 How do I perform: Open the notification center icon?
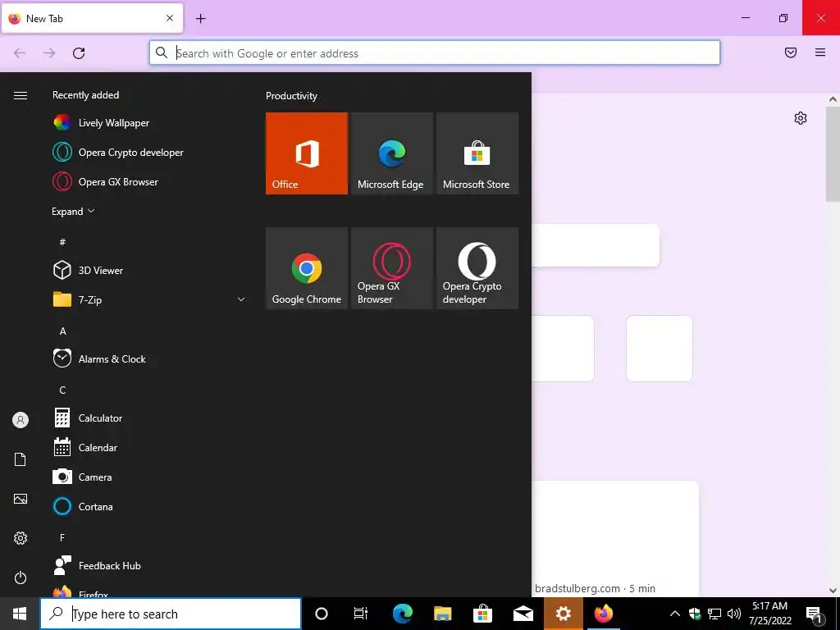click(x=814, y=614)
